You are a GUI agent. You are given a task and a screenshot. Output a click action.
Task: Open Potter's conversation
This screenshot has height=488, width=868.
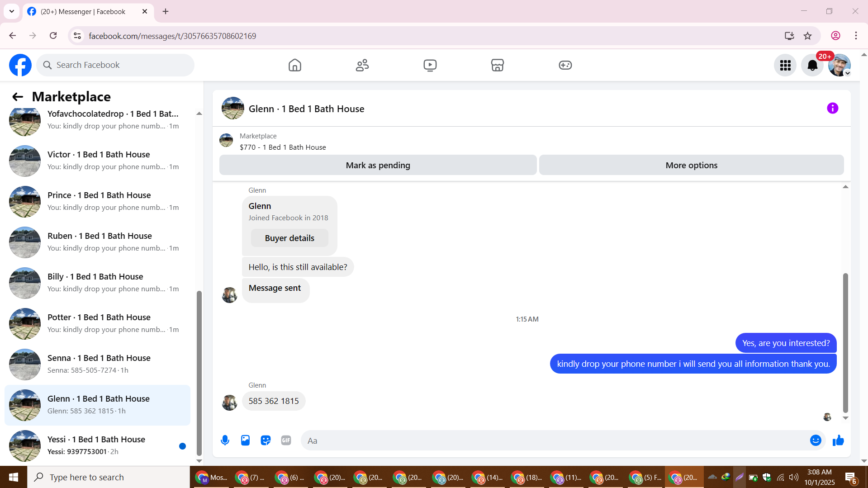point(97,323)
